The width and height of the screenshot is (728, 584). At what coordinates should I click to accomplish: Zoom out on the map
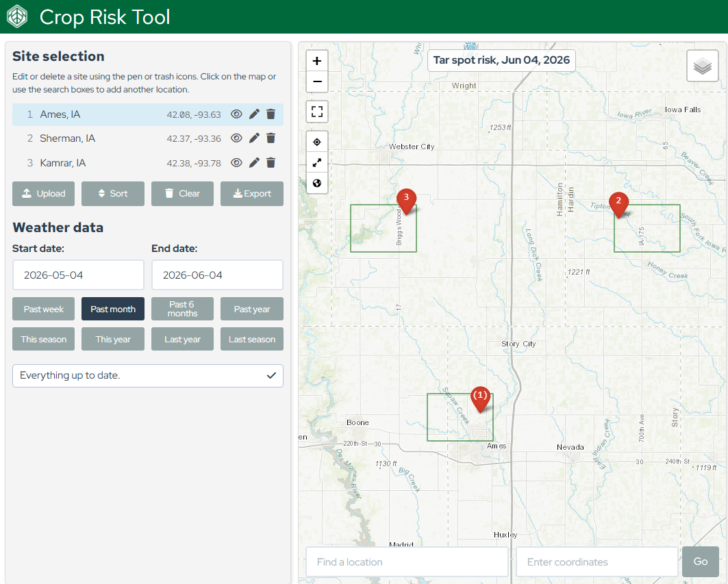(x=317, y=81)
